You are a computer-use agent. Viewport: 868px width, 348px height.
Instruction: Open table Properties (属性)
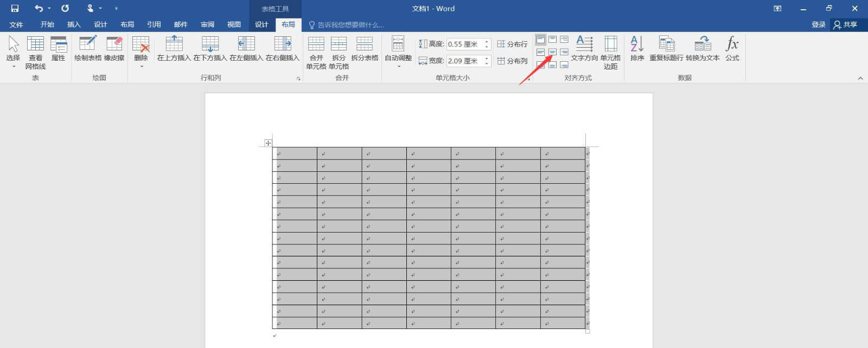tap(58, 49)
